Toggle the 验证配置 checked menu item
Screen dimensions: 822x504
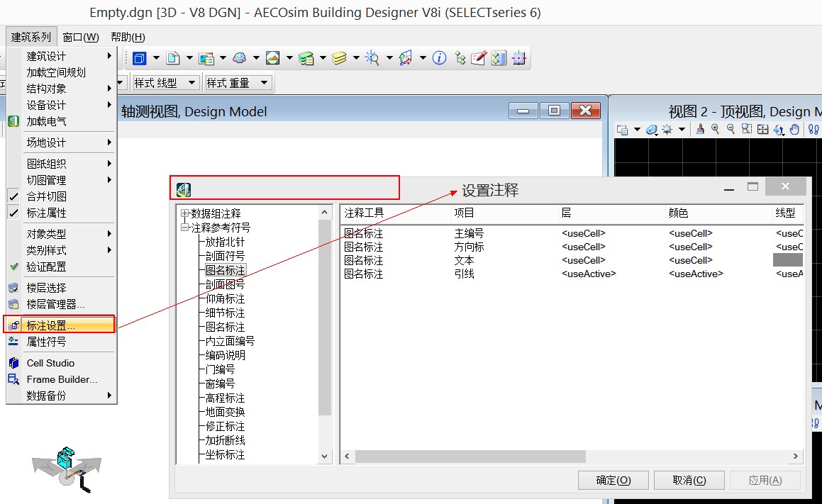point(60,267)
